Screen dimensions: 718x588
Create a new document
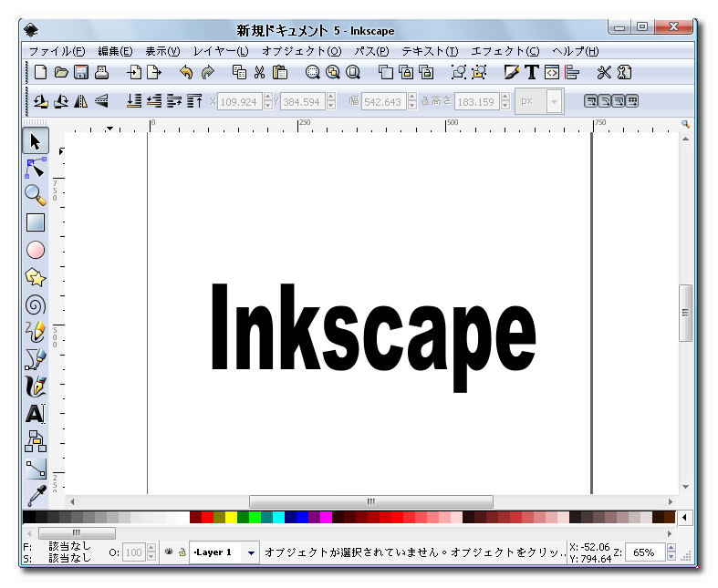[x=40, y=72]
